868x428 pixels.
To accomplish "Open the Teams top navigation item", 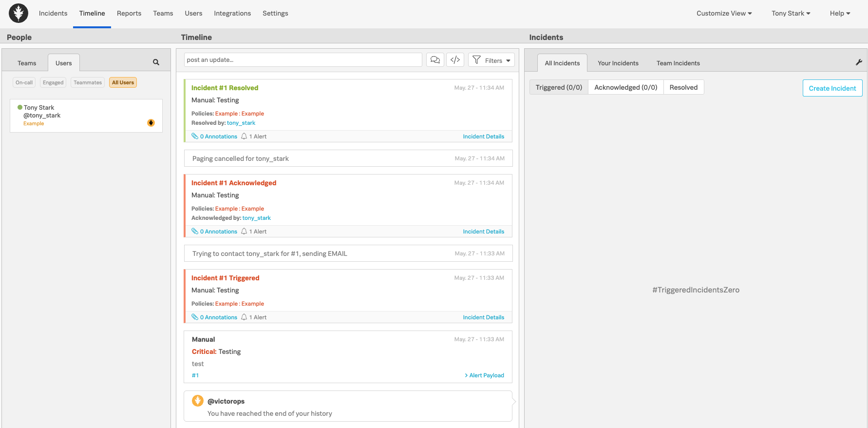I will click(x=163, y=13).
